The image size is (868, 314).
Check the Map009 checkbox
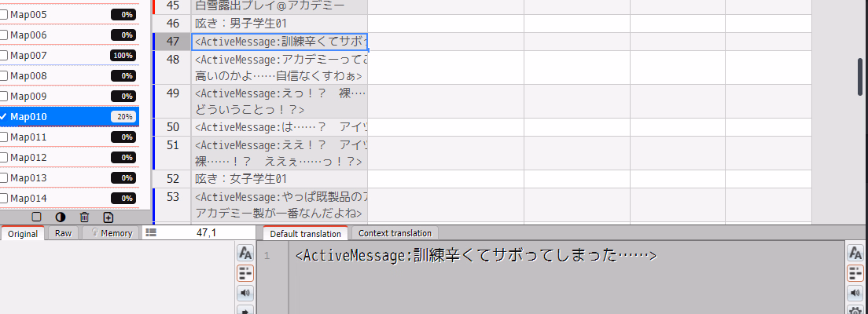(4, 97)
